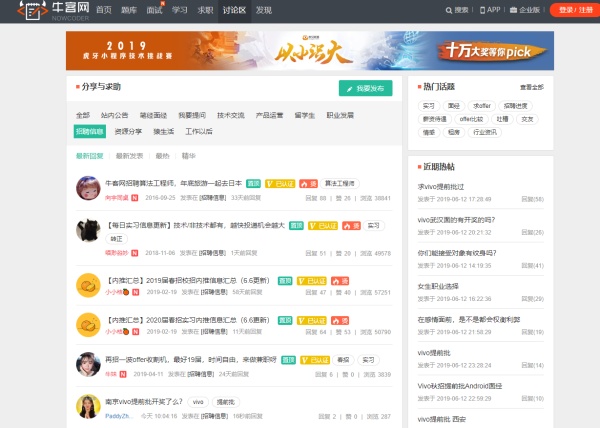Open 面试 in top navigation
This screenshot has height=428, width=600.
tap(154, 10)
